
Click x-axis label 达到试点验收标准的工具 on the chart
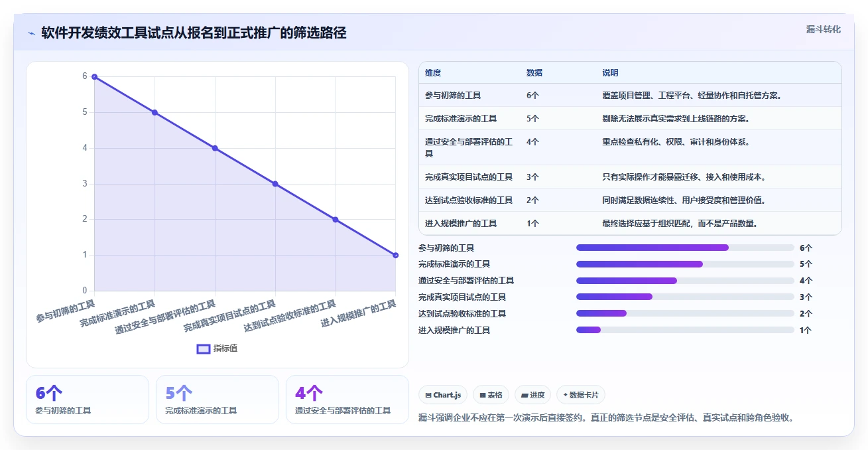(290, 316)
